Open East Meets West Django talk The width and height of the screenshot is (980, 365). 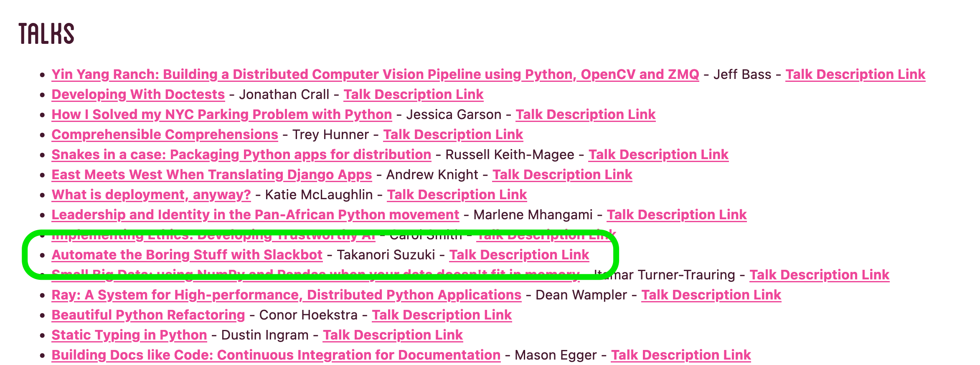[211, 175]
